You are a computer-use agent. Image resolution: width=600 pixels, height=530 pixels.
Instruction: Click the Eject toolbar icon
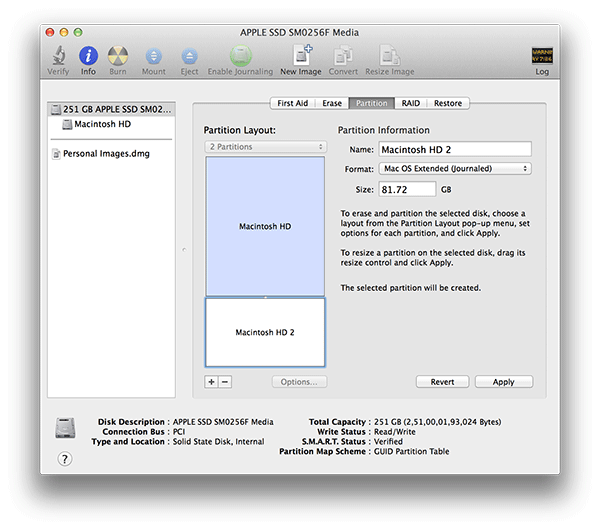click(187, 57)
